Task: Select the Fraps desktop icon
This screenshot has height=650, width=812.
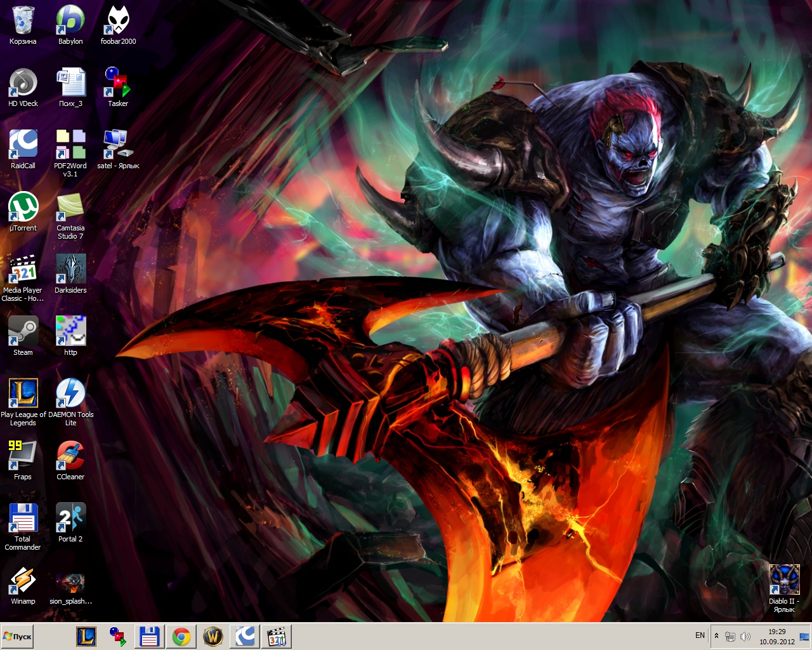Action: tap(23, 461)
